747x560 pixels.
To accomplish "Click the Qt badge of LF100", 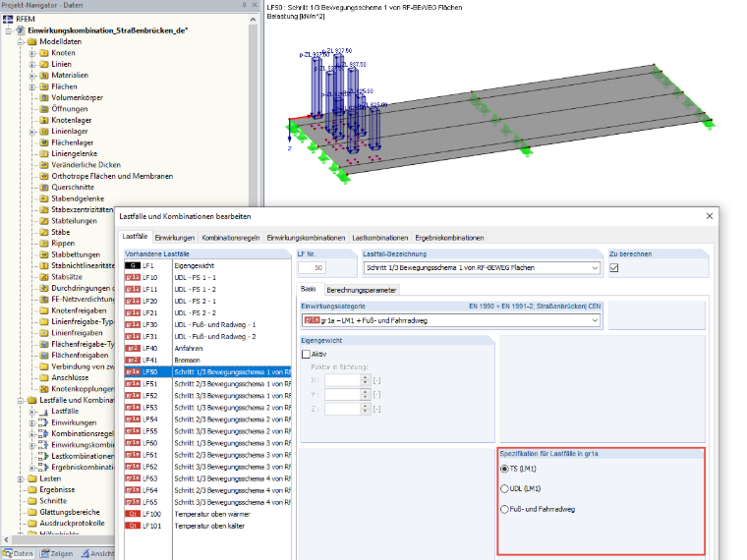I will click(x=133, y=514).
